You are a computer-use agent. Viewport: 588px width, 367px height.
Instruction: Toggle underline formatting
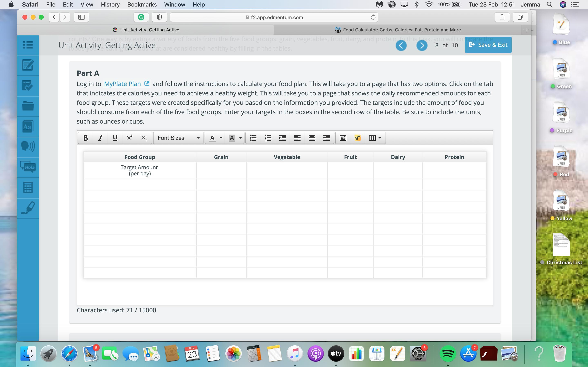[115, 138]
